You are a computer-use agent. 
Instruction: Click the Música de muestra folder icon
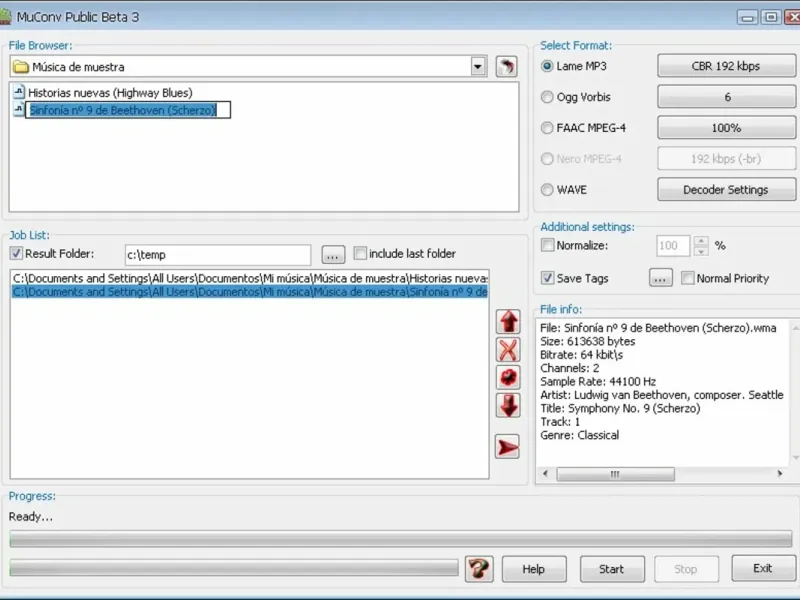tap(20, 67)
